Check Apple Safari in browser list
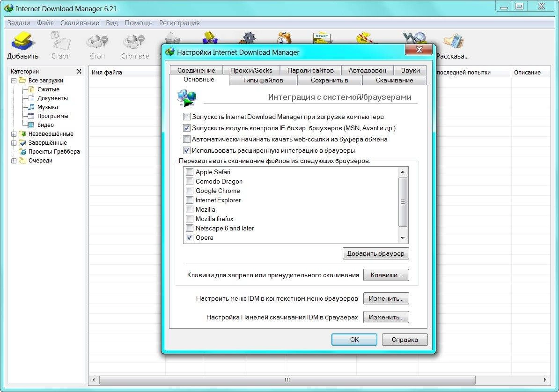Viewport: 559px width, 392px height. point(190,172)
